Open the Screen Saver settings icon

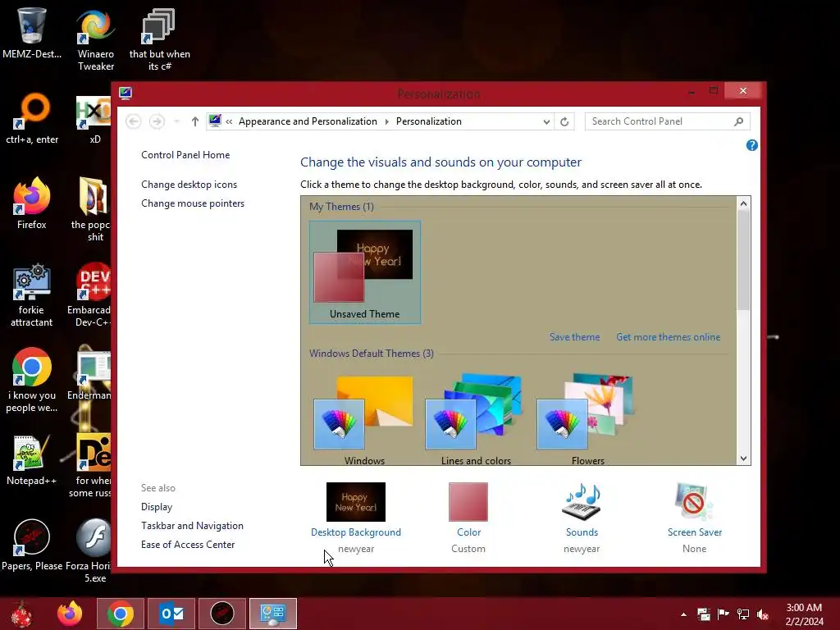click(x=694, y=502)
